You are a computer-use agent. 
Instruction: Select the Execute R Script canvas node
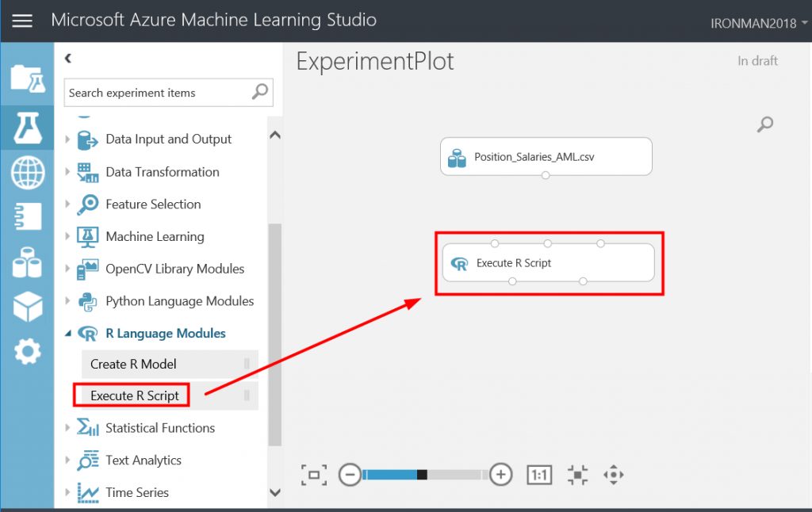click(549, 262)
